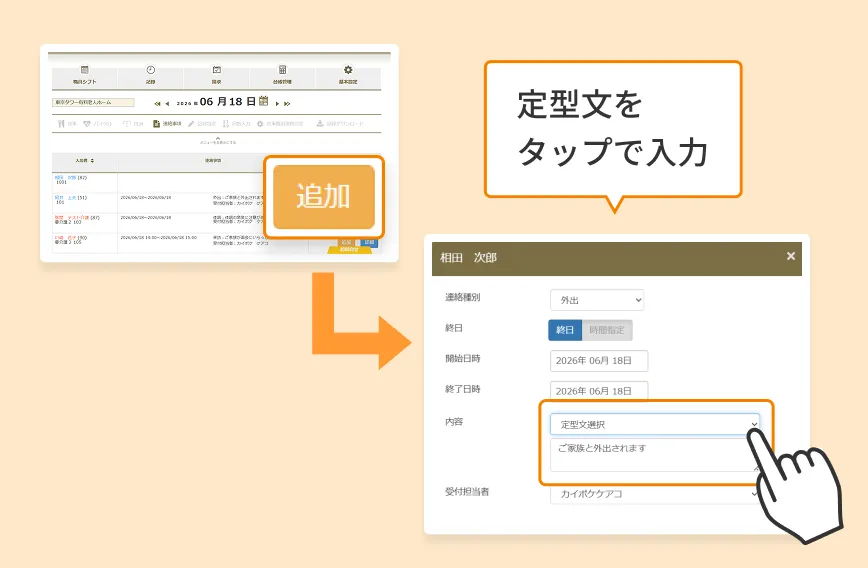Open the calendar-check icon tab
This screenshot has width=868, height=568.
216,75
